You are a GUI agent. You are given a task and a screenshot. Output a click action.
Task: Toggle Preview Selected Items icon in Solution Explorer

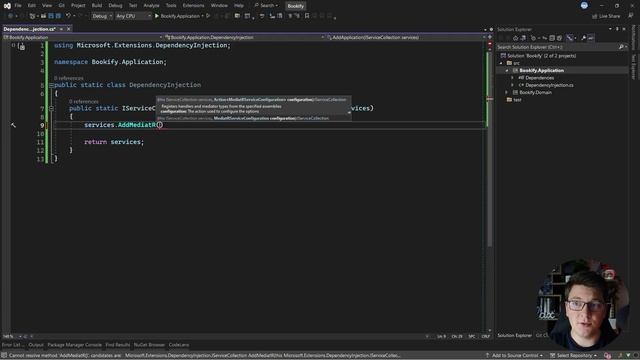[x=591, y=38]
